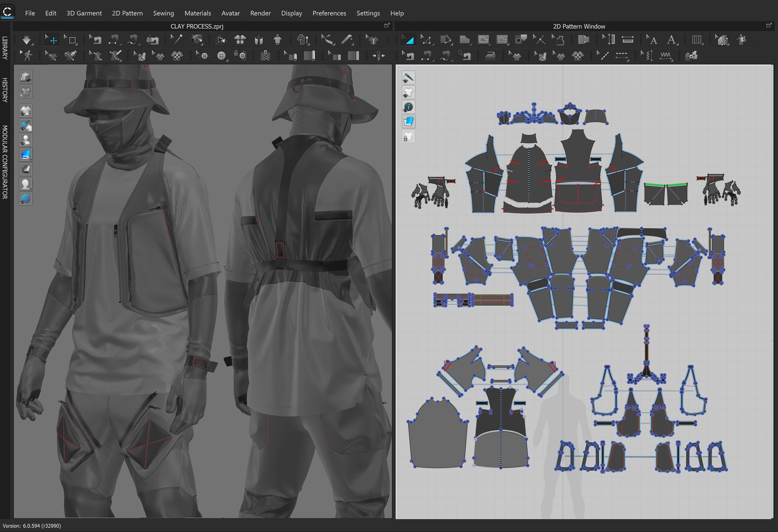Open the HISTORY side tab
Image resolution: width=778 pixels, height=532 pixels.
pos(5,90)
